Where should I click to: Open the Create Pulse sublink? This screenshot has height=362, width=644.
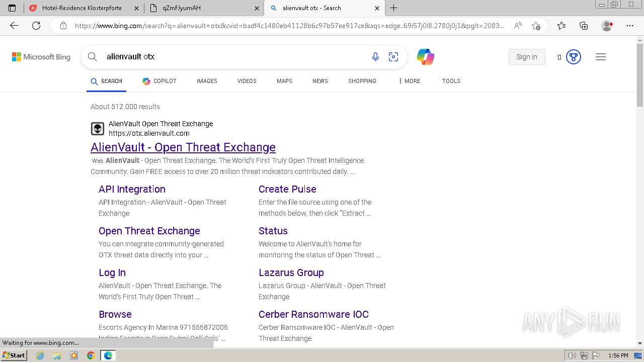(287, 189)
